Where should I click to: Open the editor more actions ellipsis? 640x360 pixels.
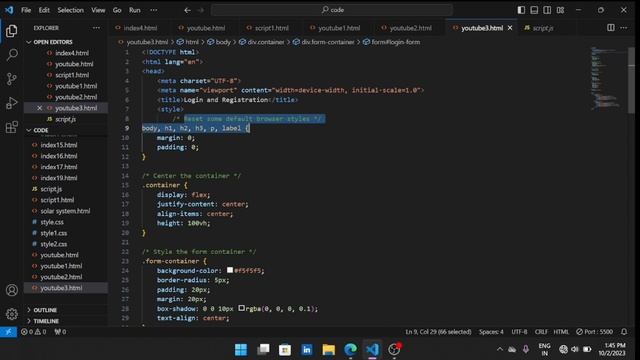(624, 28)
